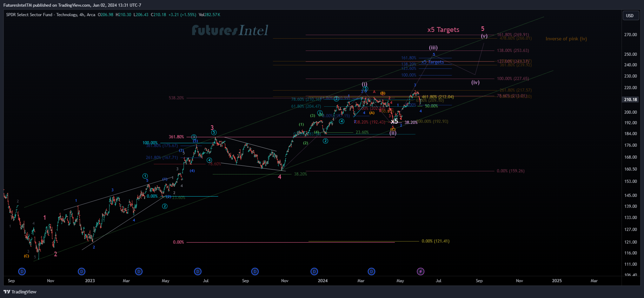Open the dividend marker near September 2022
This screenshot has width=644, height=298.
[22, 271]
